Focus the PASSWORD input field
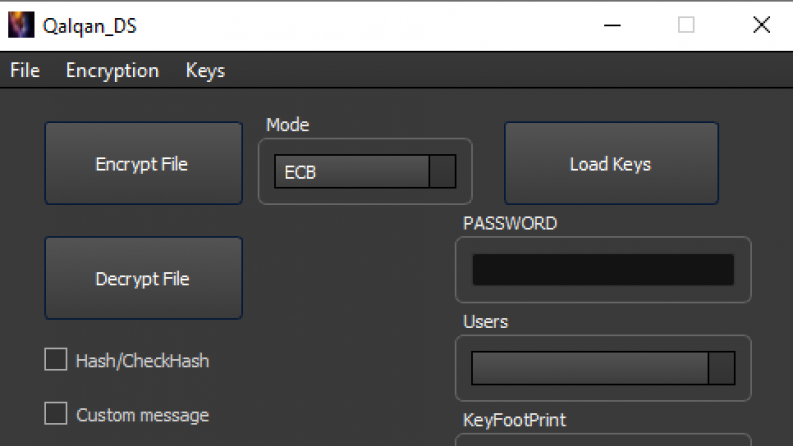 [x=603, y=270]
